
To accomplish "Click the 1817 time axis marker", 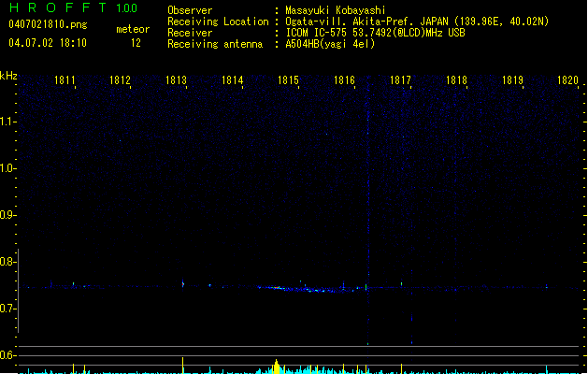I will pyautogui.click(x=400, y=79).
